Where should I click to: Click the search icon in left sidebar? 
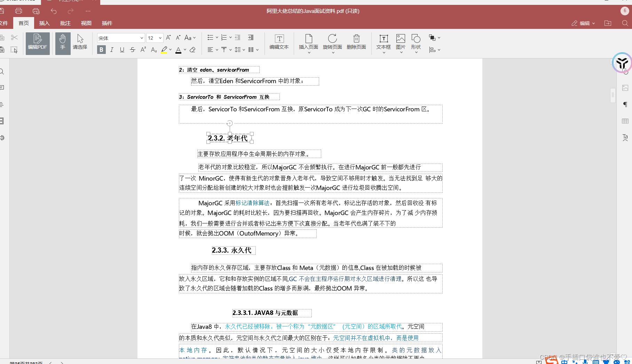coord(2,72)
